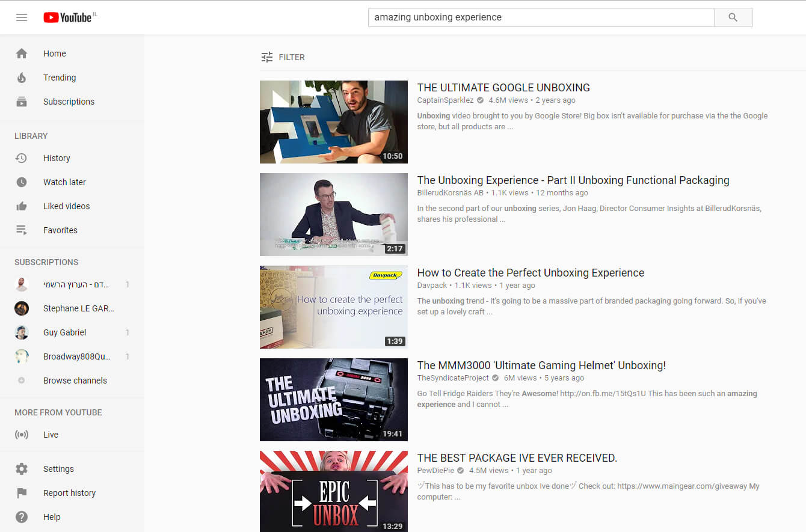Screen dimensions: 806x532
Task: Open Liked videos list
Action: (x=66, y=206)
